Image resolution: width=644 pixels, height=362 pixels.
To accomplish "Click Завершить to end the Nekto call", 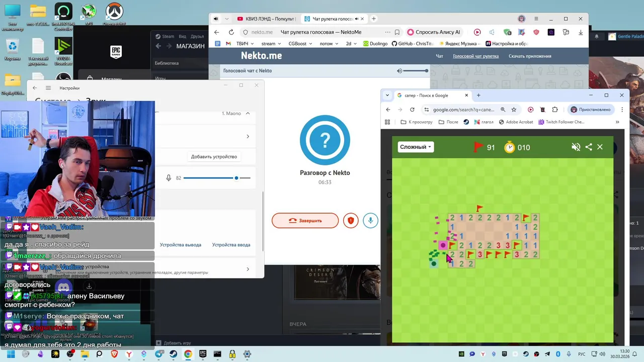I will pos(305,220).
